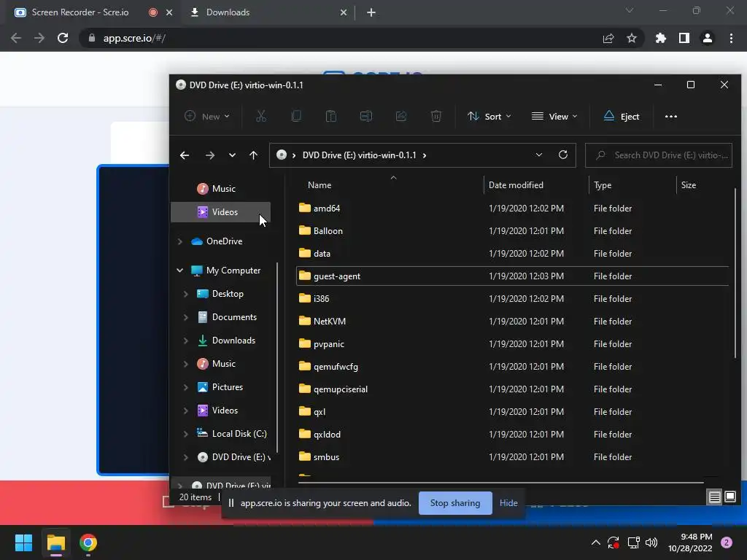Screen dimensions: 747x560
Task: Open recent locations dropdown in Explorer
Action: click(232, 155)
